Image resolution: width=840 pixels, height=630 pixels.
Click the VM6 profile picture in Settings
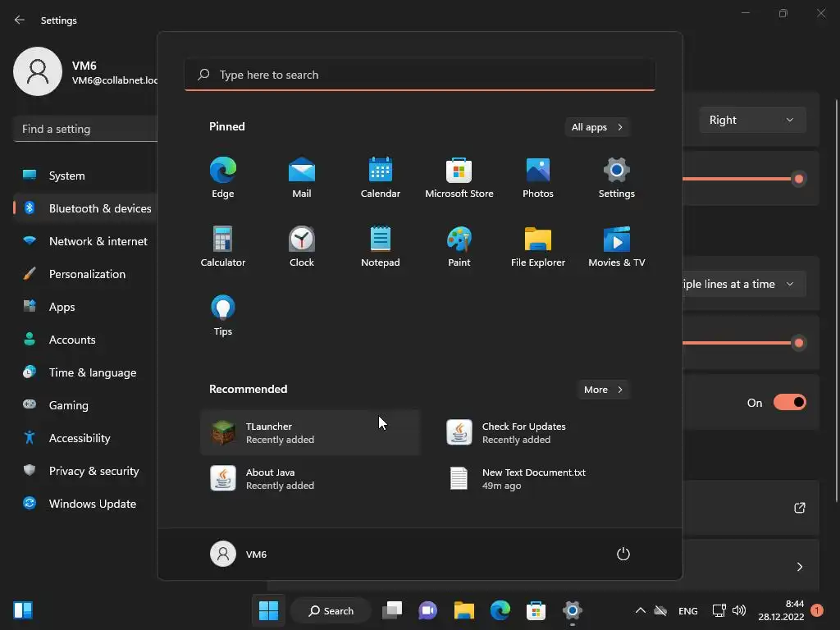click(38, 71)
